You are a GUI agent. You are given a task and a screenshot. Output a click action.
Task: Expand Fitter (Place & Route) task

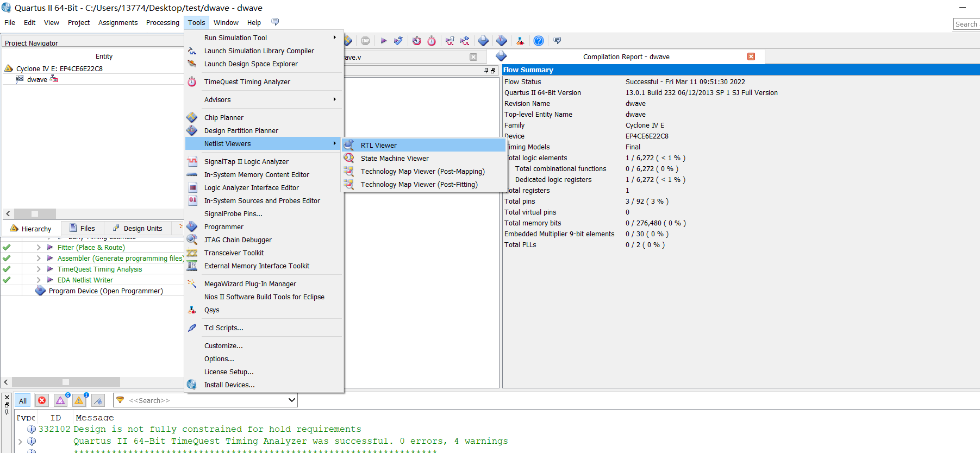(x=39, y=247)
